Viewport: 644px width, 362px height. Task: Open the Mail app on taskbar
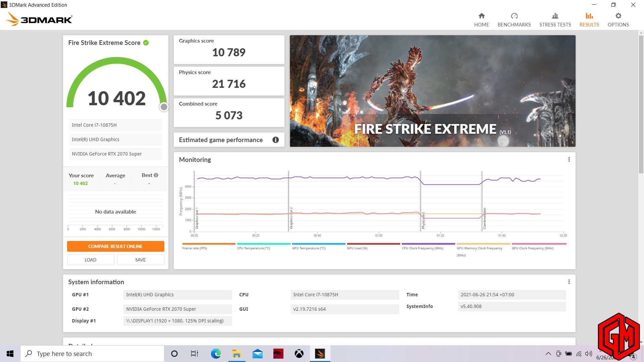[257, 354]
